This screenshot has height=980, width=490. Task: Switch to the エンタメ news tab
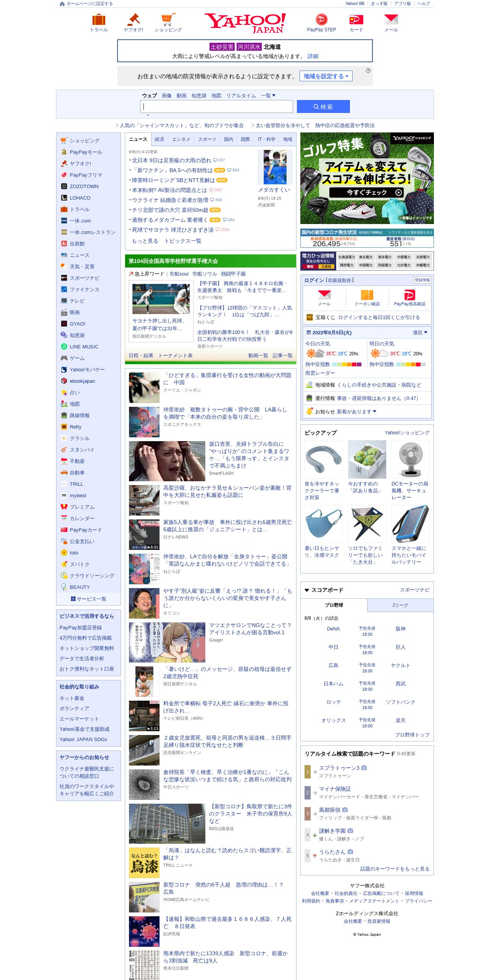point(181,139)
